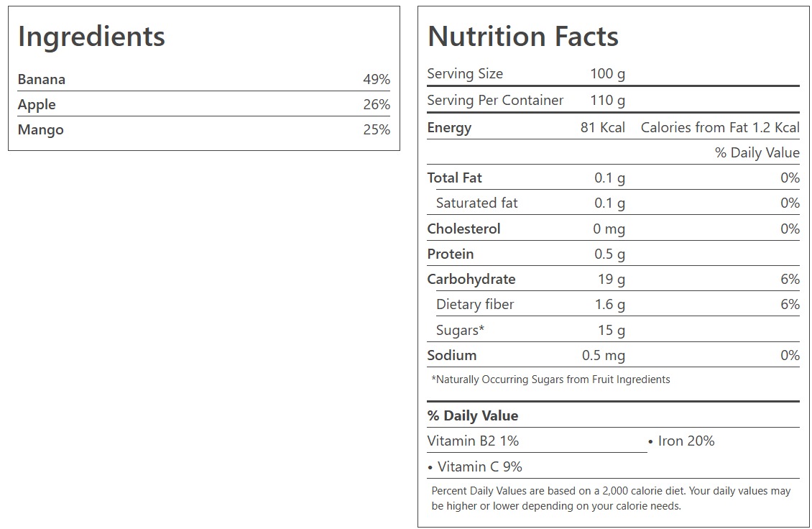Select the Serving Size label
The image size is (812, 529).
[465, 73]
